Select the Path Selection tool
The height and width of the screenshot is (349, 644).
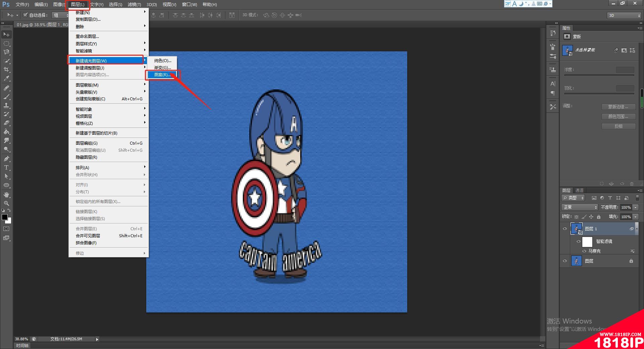coord(6,176)
